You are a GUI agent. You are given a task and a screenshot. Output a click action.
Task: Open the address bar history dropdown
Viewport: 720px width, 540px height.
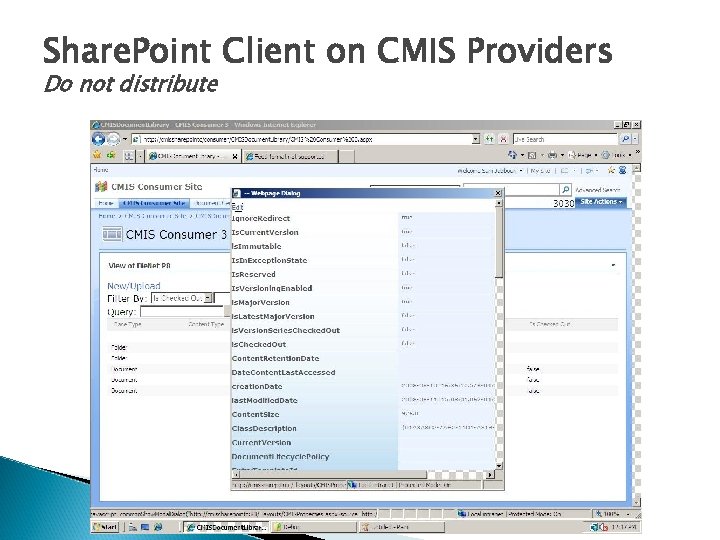476,139
